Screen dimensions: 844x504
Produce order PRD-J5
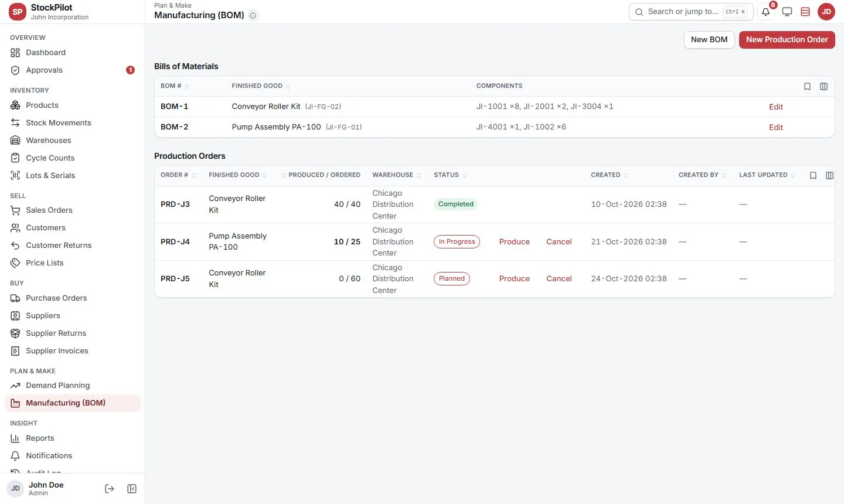pyautogui.click(x=514, y=278)
